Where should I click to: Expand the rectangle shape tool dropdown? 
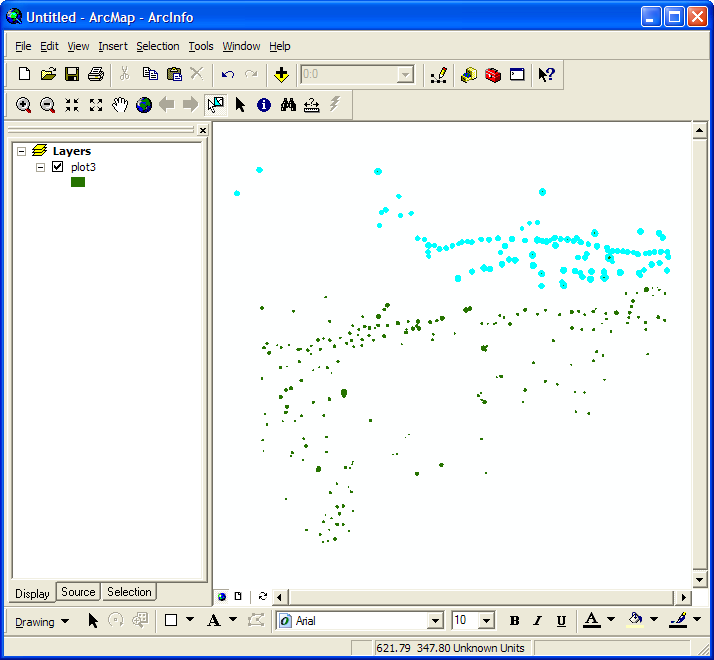(x=190, y=619)
